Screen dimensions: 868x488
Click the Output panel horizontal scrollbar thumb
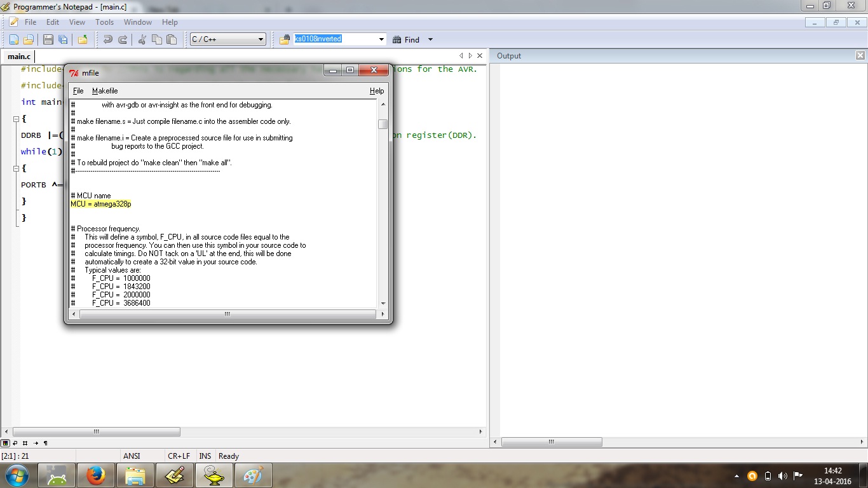pos(552,442)
